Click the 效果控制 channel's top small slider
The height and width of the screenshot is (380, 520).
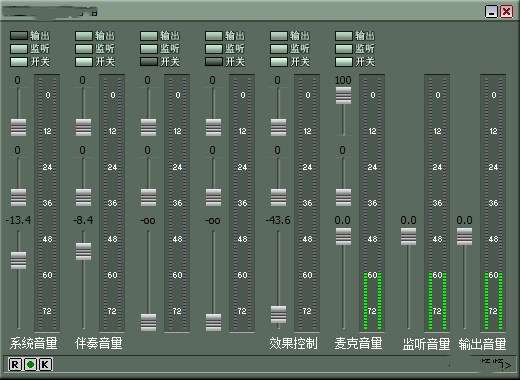click(278, 127)
